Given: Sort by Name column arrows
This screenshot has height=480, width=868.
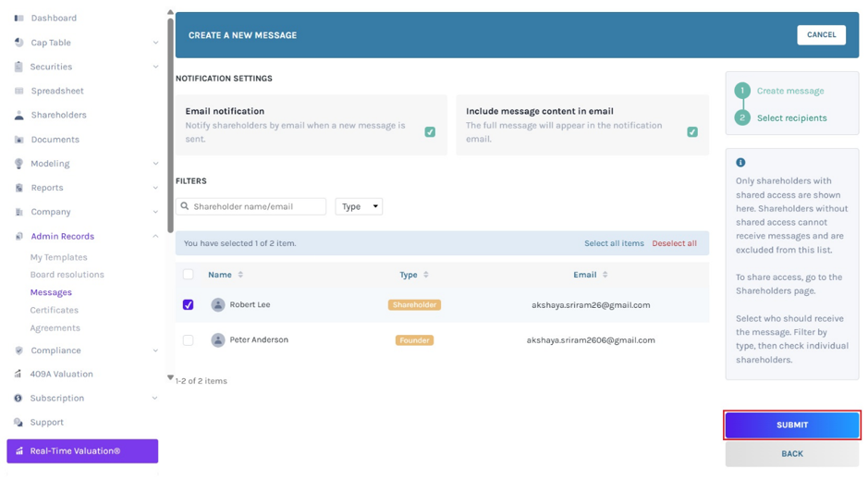Looking at the screenshot, I should tap(240, 275).
